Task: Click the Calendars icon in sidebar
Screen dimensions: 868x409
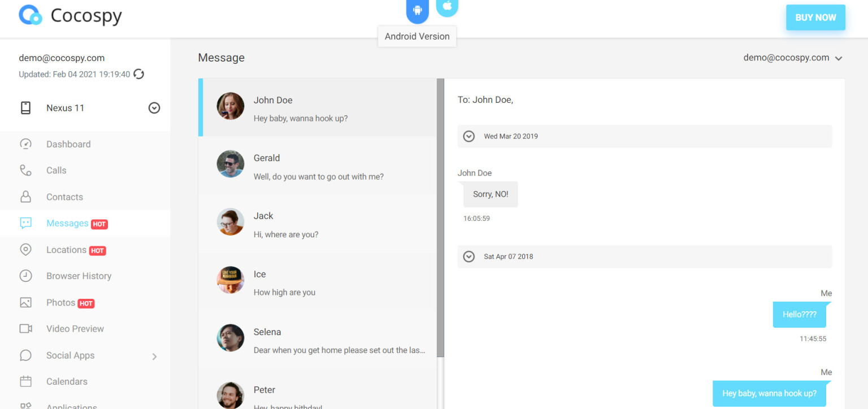Action: click(25, 381)
